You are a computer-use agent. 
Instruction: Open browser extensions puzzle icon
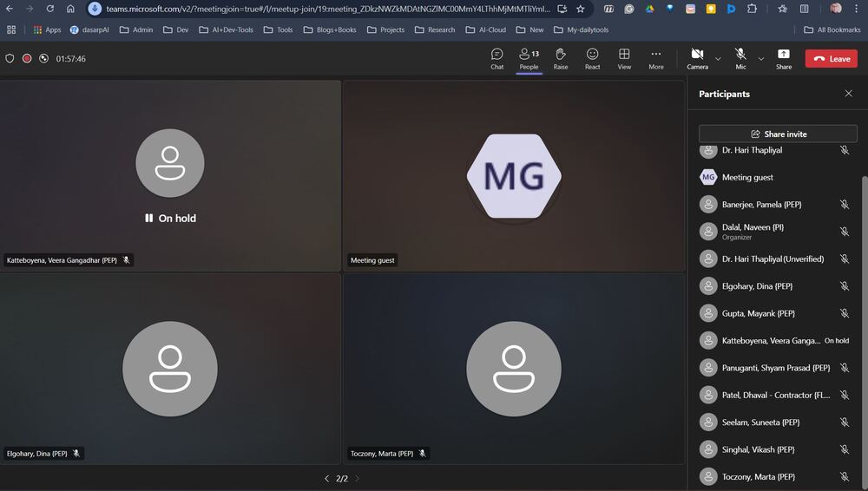(x=752, y=9)
